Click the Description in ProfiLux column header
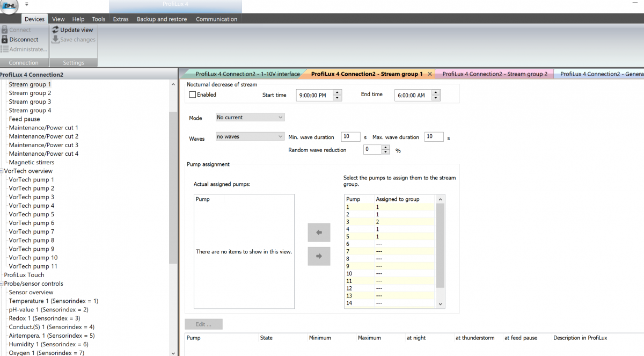This screenshot has height=356, width=644. point(580,338)
